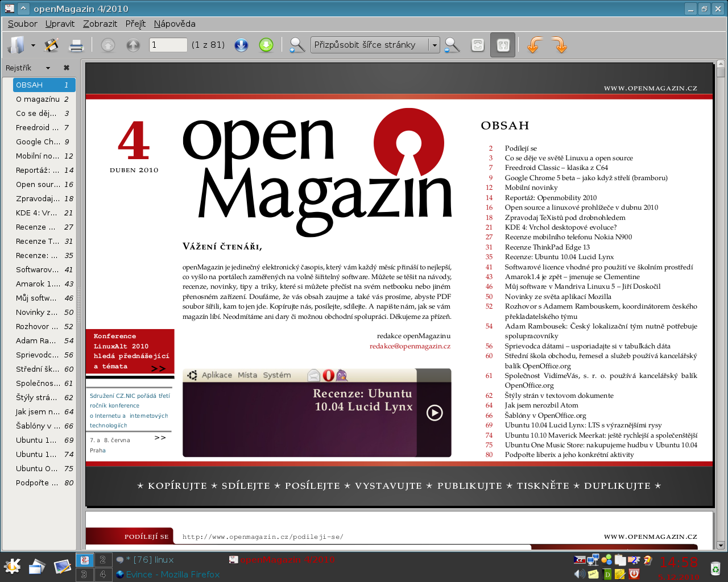Select 'Novinky z...' index entry

coord(44,312)
